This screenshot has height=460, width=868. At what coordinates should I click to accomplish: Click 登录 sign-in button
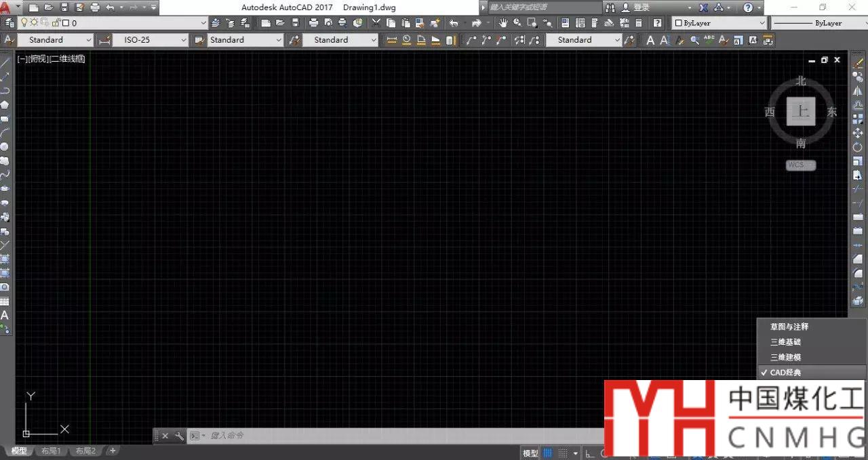point(642,7)
